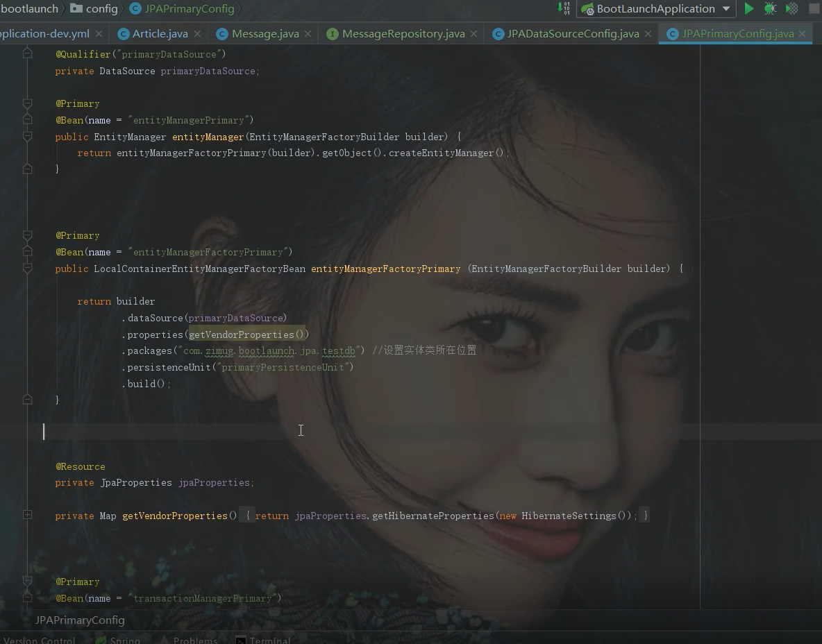Switch to the Article.java tab
Viewport: 822px width, 644px height.
point(160,33)
